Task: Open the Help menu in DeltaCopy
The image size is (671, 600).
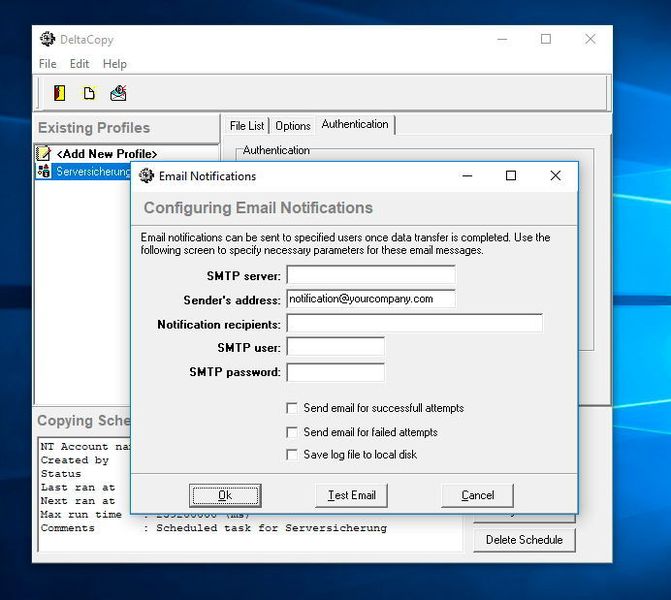Action: (x=115, y=64)
